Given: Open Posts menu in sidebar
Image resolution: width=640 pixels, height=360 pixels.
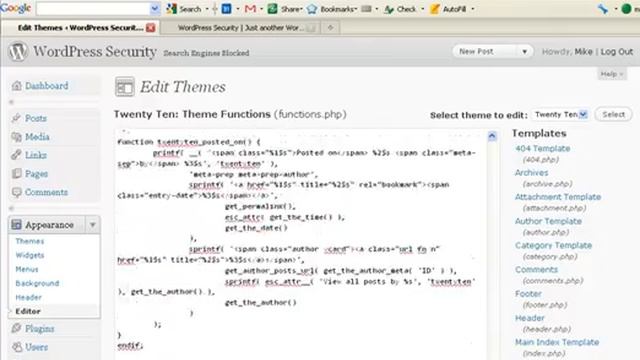Looking at the screenshot, I should point(36,118).
